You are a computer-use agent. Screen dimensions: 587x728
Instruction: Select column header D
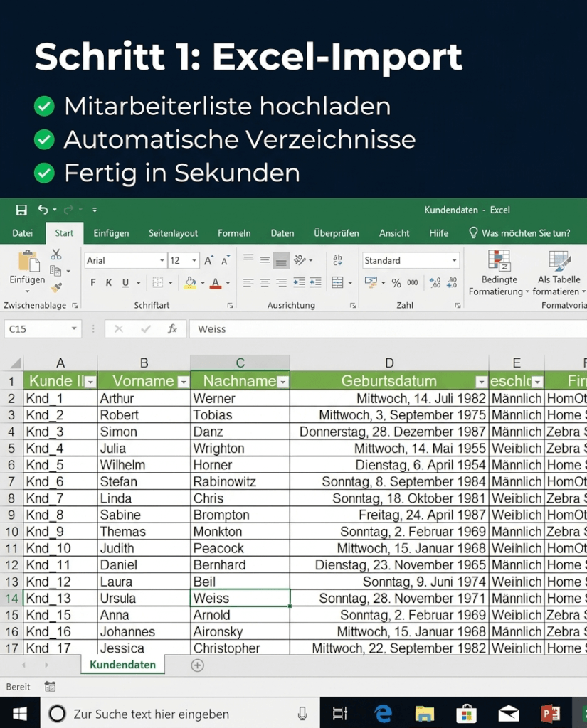pyautogui.click(x=389, y=363)
